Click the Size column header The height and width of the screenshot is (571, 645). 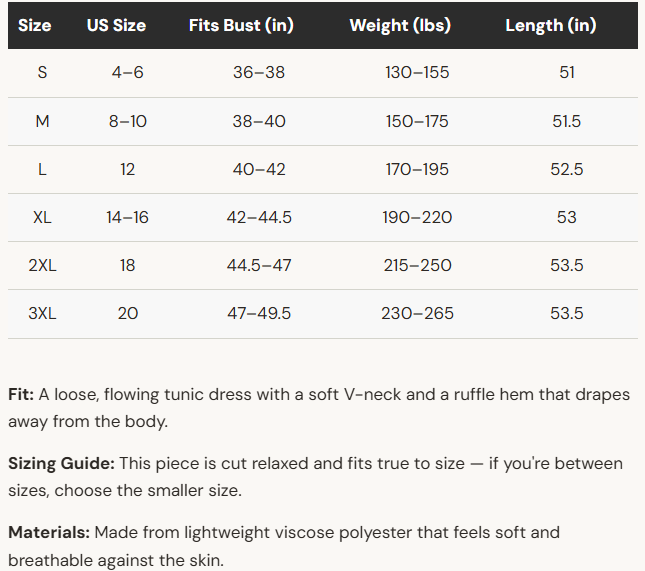[35, 26]
